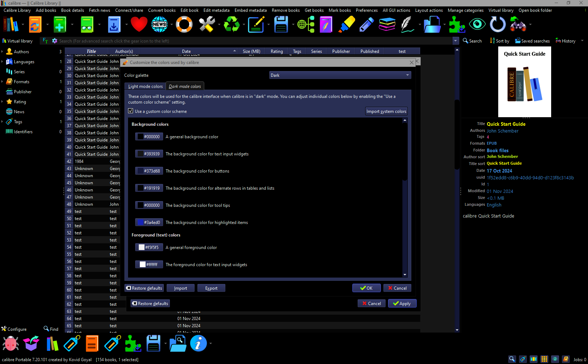Click the blue info icon in bottom toolbar
Viewport: 588px width, 364px height.
point(199,344)
